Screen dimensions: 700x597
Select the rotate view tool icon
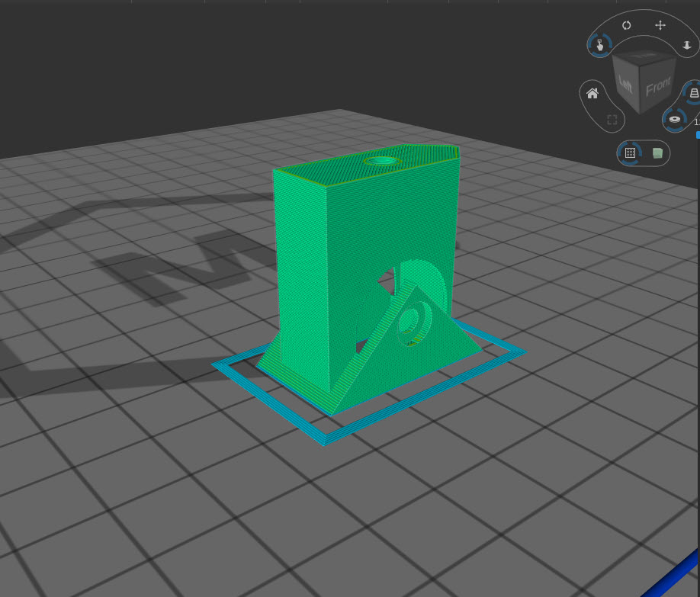click(x=626, y=25)
